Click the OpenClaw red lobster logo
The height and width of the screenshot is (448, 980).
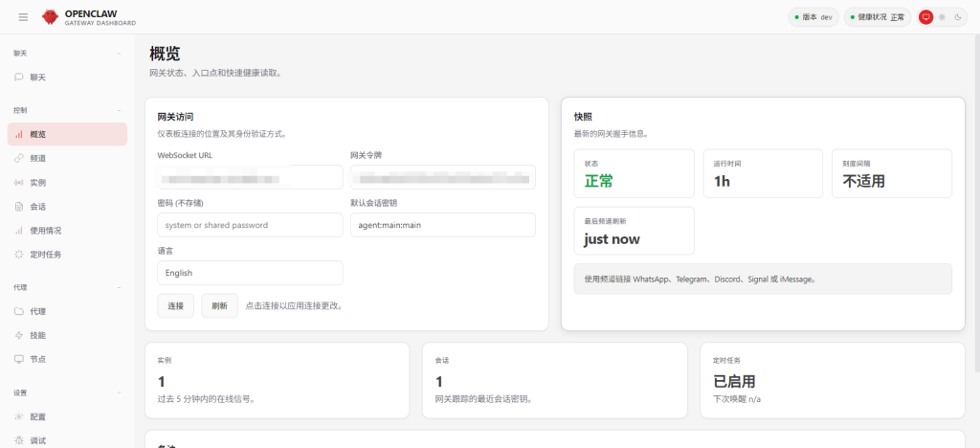click(x=50, y=17)
